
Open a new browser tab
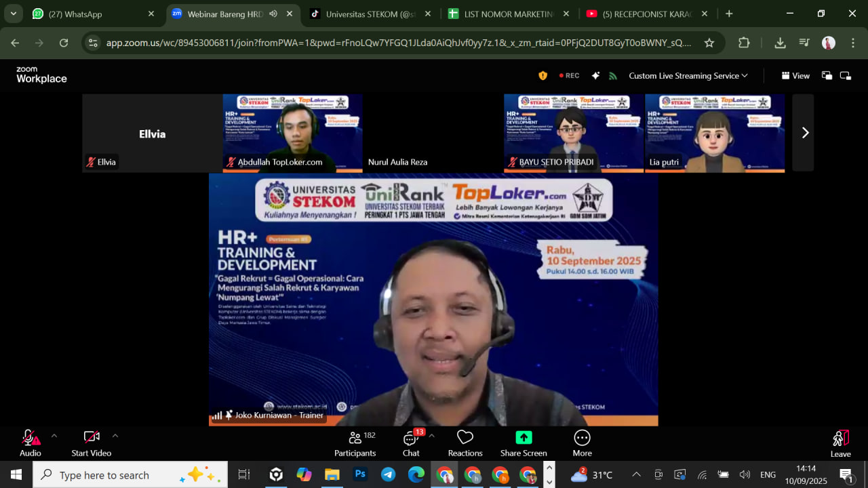[729, 14]
